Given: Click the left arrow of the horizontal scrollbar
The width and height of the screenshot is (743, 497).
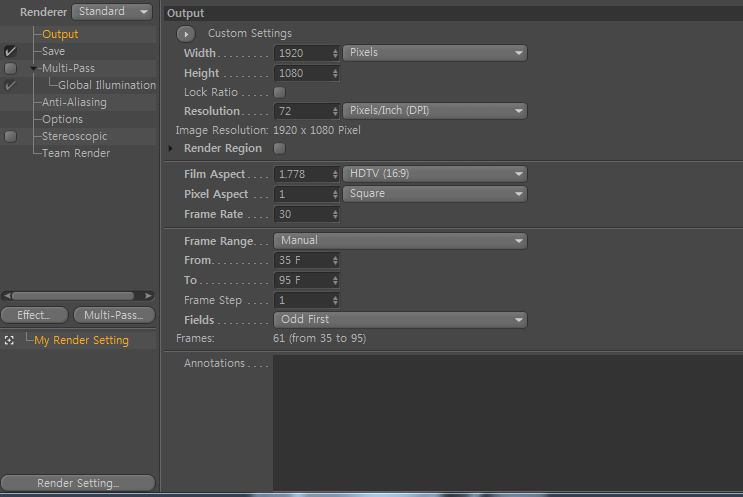Looking at the screenshot, I should point(7,296).
